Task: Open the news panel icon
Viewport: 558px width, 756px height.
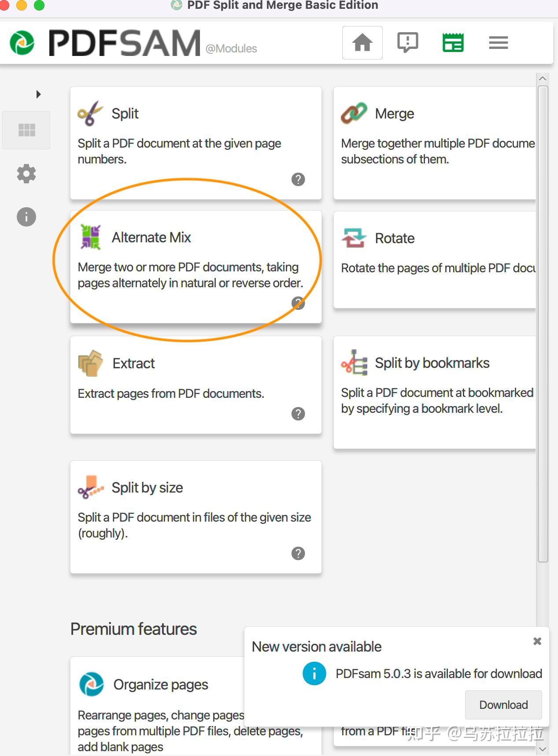Action: coord(453,42)
